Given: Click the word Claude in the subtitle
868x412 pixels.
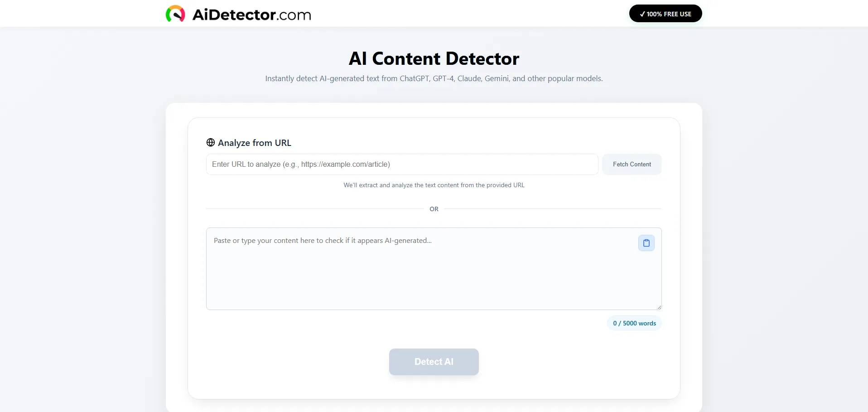Looking at the screenshot, I should (x=469, y=78).
